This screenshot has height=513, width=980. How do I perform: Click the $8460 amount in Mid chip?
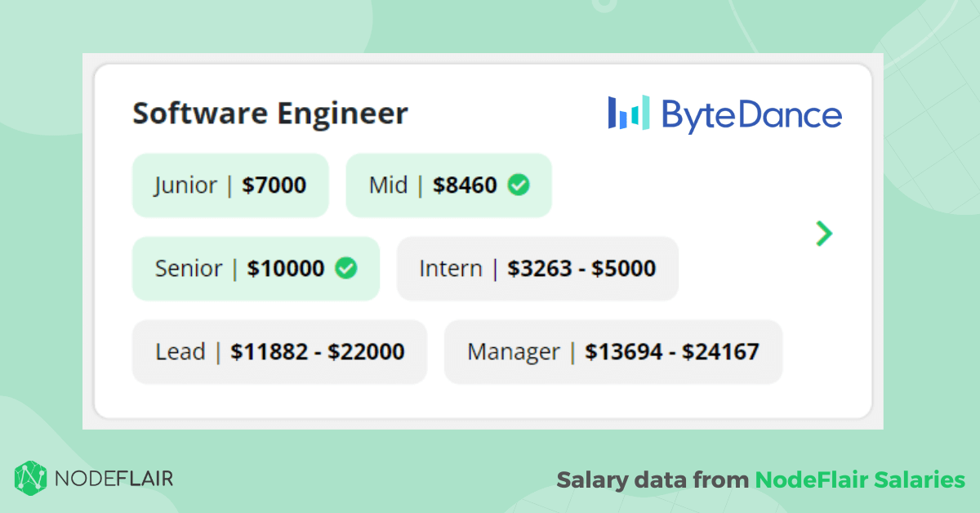pos(465,185)
